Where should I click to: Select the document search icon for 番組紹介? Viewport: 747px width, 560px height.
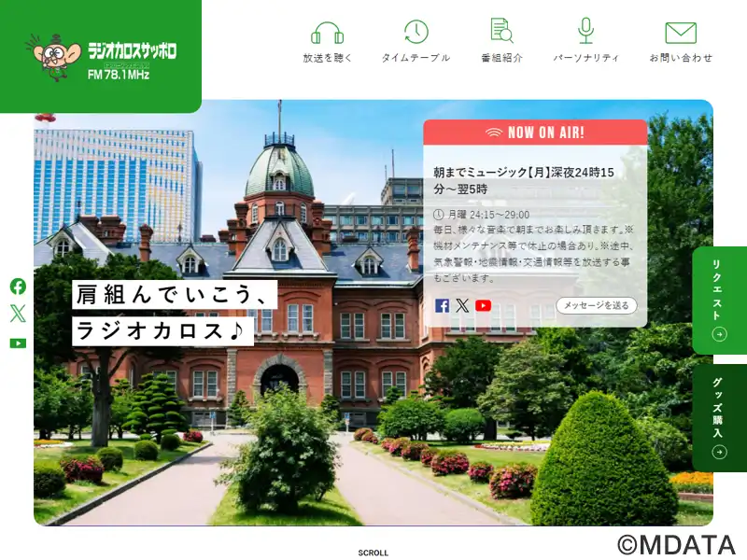click(x=501, y=31)
